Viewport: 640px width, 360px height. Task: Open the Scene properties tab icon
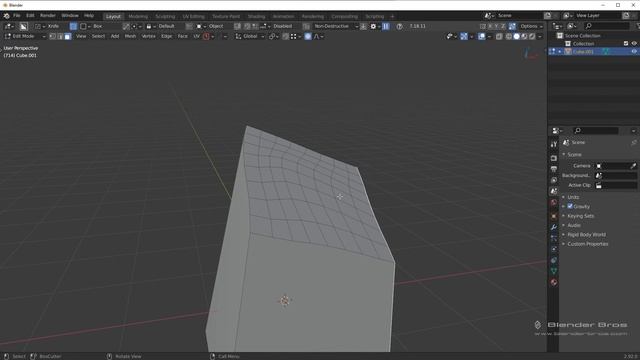point(553,191)
